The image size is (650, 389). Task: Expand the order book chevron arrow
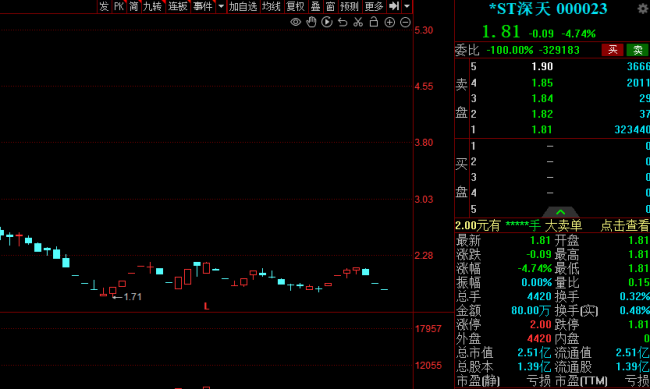tap(560, 212)
